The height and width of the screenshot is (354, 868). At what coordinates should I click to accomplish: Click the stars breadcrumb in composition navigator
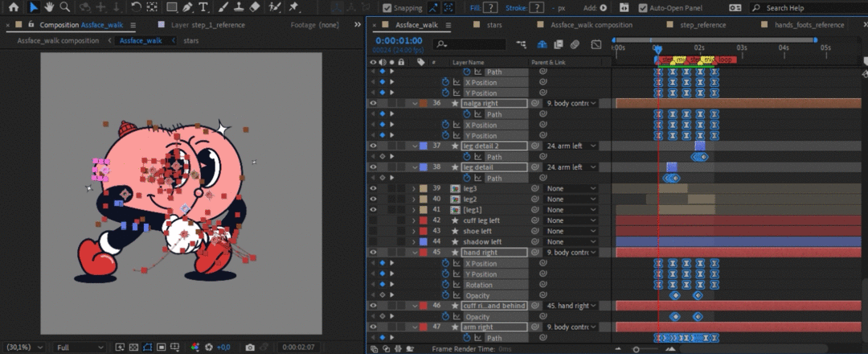(x=191, y=40)
